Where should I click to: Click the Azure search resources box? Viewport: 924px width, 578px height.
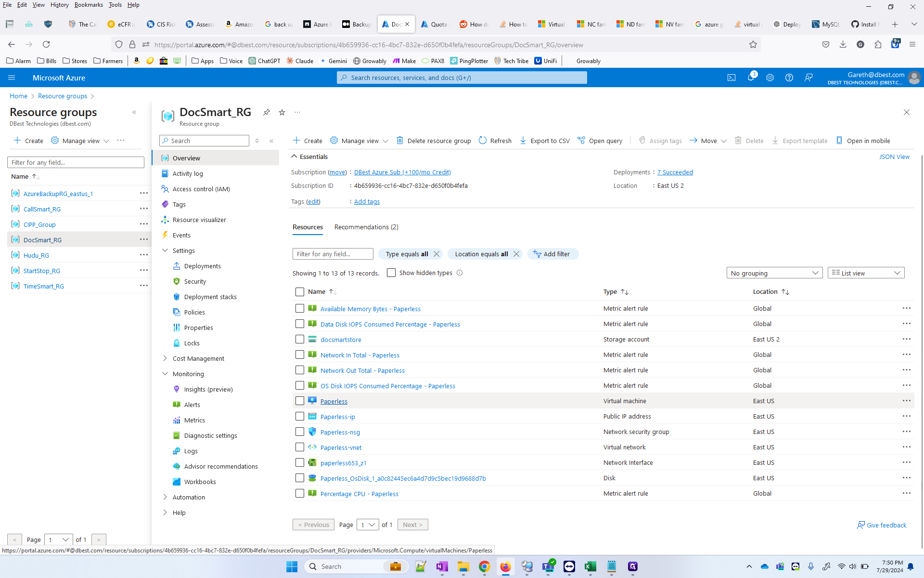coord(462,78)
